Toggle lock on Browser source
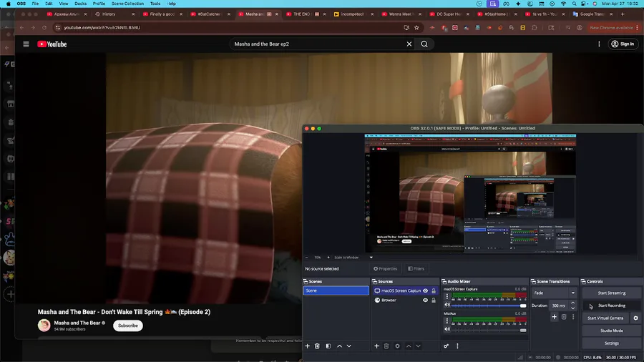 [434, 300]
